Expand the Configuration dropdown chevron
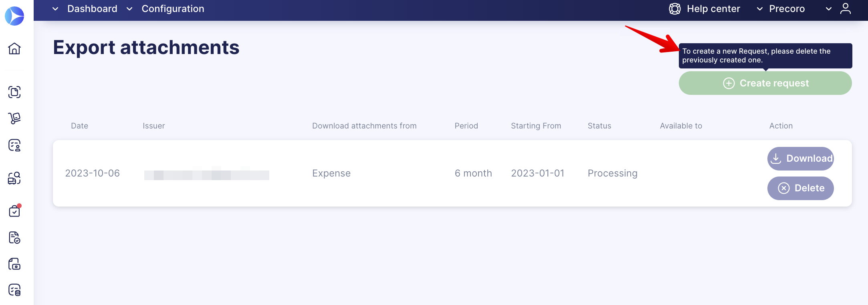This screenshot has height=305, width=868. click(129, 9)
